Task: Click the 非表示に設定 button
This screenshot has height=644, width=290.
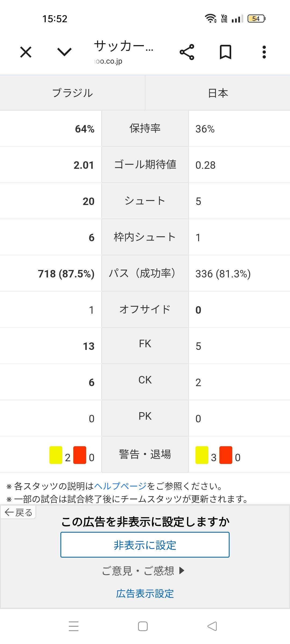Action: pyautogui.click(x=145, y=545)
